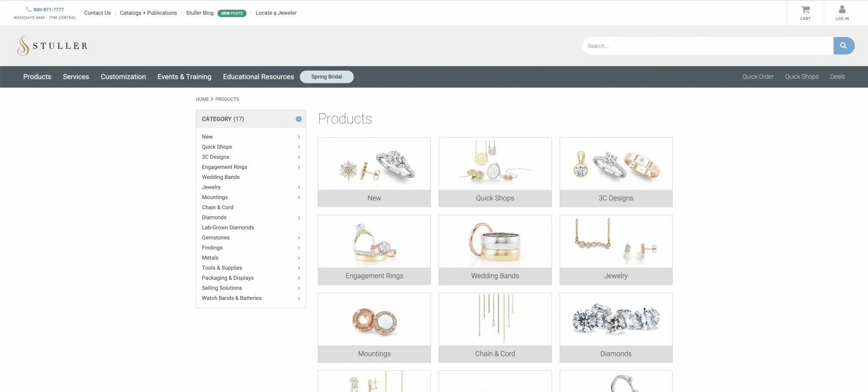Click the New Posts badge
The height and width of the screenshot is (392, 868).
(x=232, y=13)
